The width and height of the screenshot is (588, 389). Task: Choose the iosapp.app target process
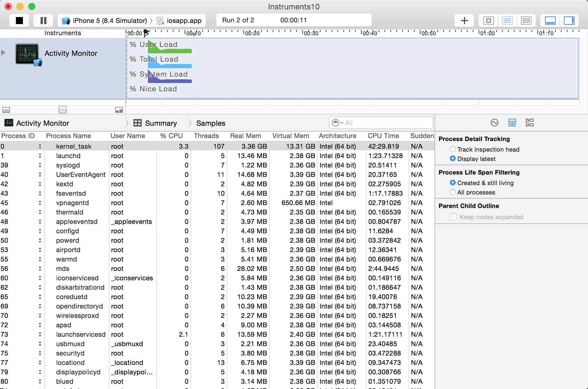(179, 21)
